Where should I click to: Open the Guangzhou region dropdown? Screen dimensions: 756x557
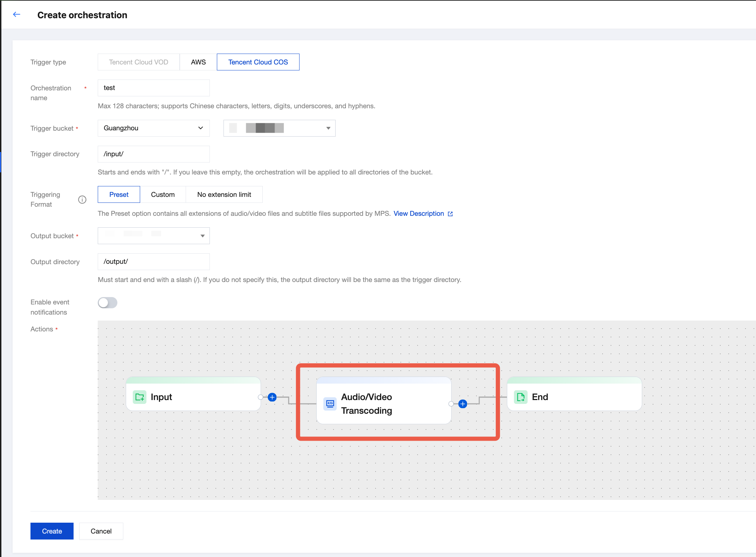coord(153,128)
